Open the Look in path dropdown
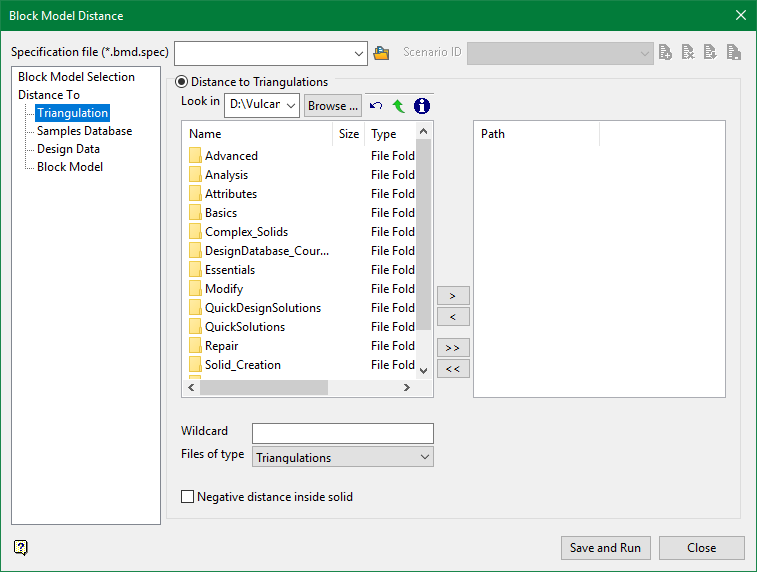The width and height of the screenshot is (757, 572). click(291, 105)
